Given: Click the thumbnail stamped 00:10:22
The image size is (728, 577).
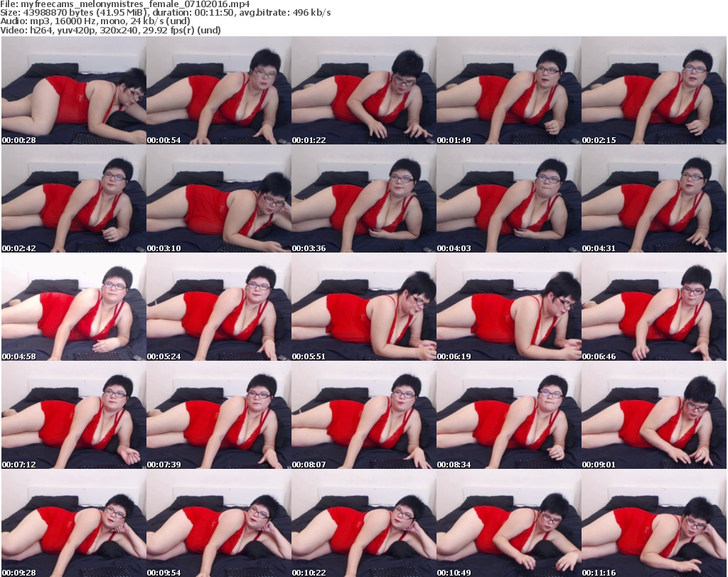Looking at the screenshot, I should (x=364, y=524).
